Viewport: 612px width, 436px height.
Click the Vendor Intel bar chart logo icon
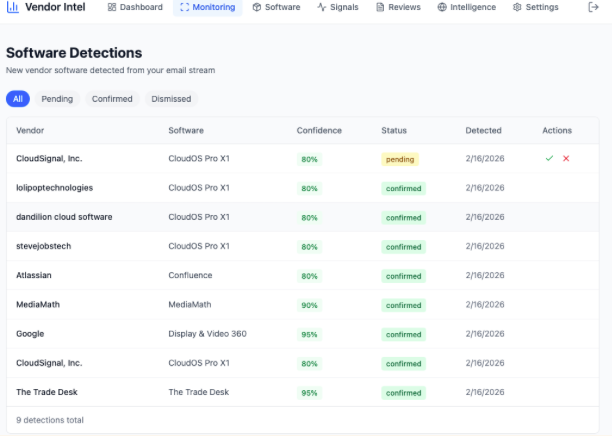[12, 7]
